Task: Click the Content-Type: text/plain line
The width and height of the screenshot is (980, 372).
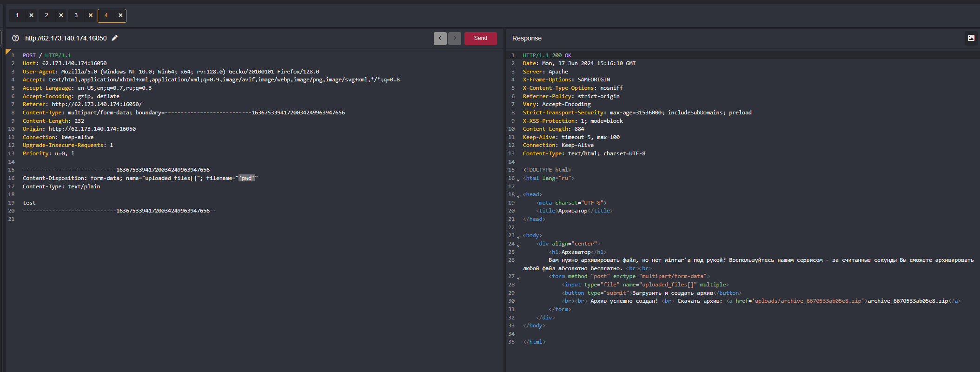Action: tap(61, 186)
